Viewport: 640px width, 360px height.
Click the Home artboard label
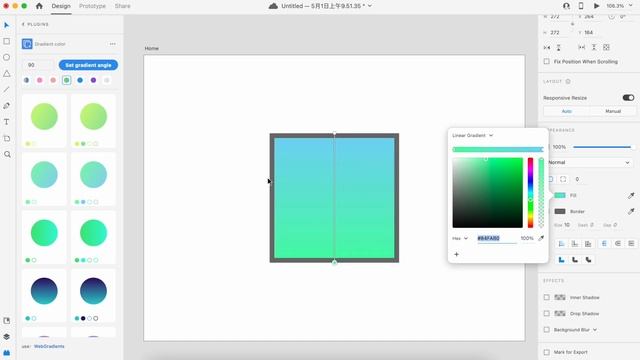pos(151,48)
